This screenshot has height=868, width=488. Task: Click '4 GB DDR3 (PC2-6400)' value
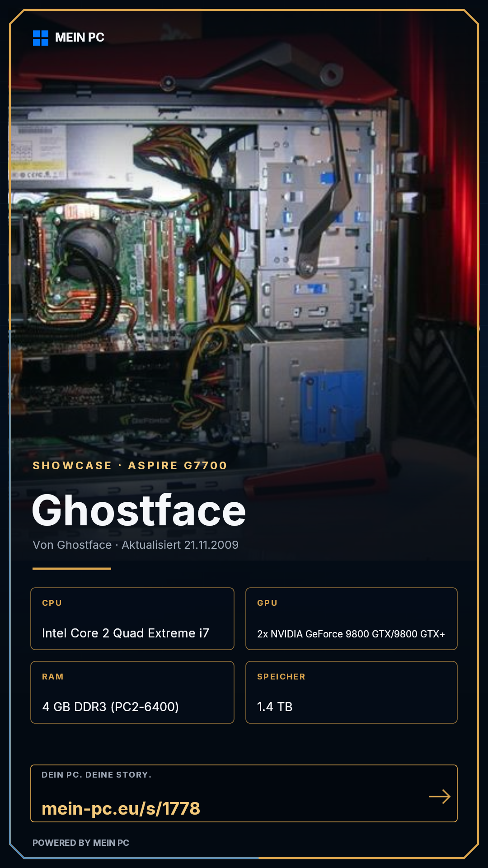click(111, 707)
